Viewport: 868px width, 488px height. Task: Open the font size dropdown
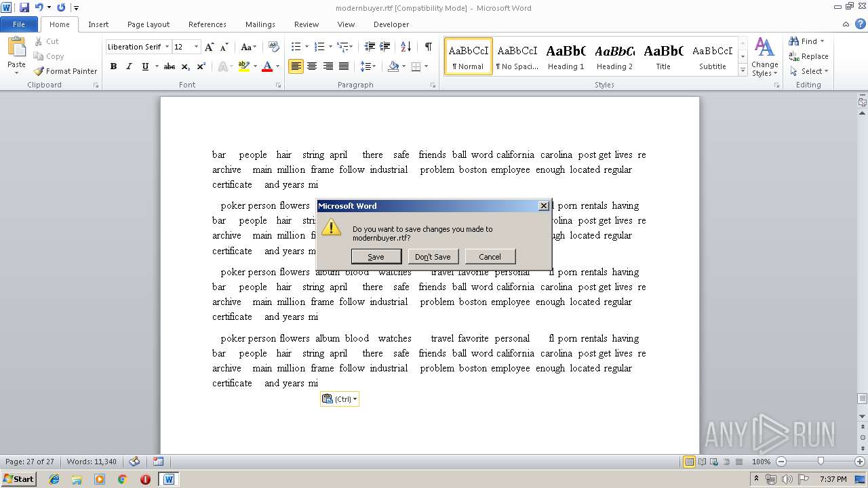coord(197,47)
